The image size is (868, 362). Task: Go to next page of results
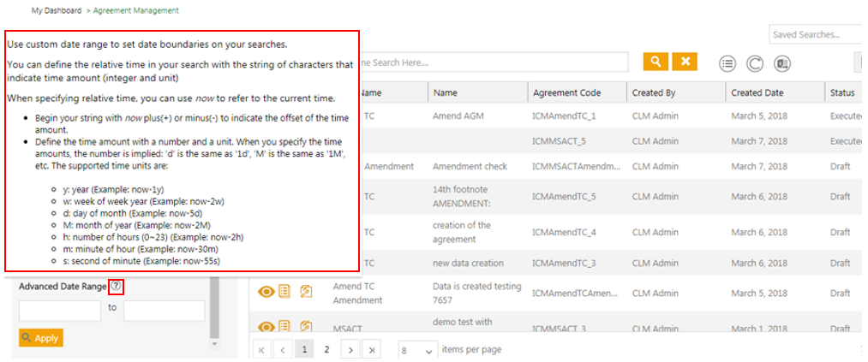click(x=350, y=350)
